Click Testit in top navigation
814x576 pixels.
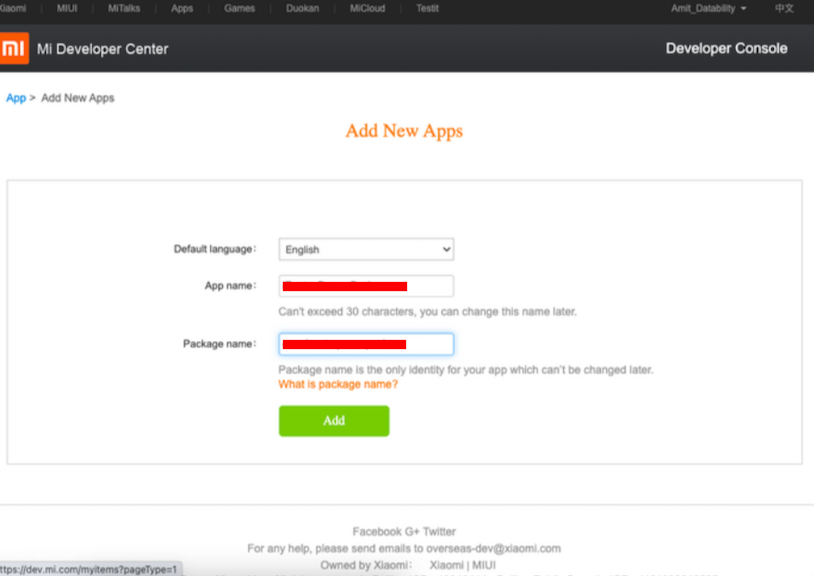427,8
